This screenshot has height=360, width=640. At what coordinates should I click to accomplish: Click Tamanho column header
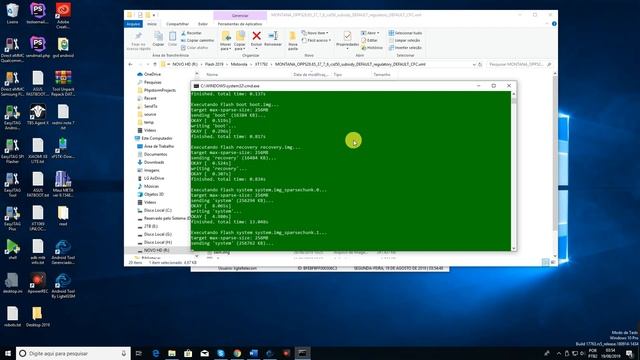[382, 75]
